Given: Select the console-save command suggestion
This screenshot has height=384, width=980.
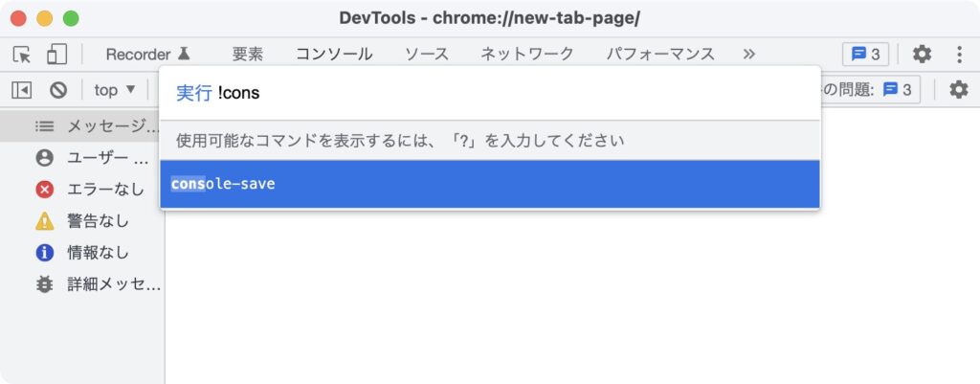Looking at the screenshot, I should pyautogui.click(x=489, y=184).
